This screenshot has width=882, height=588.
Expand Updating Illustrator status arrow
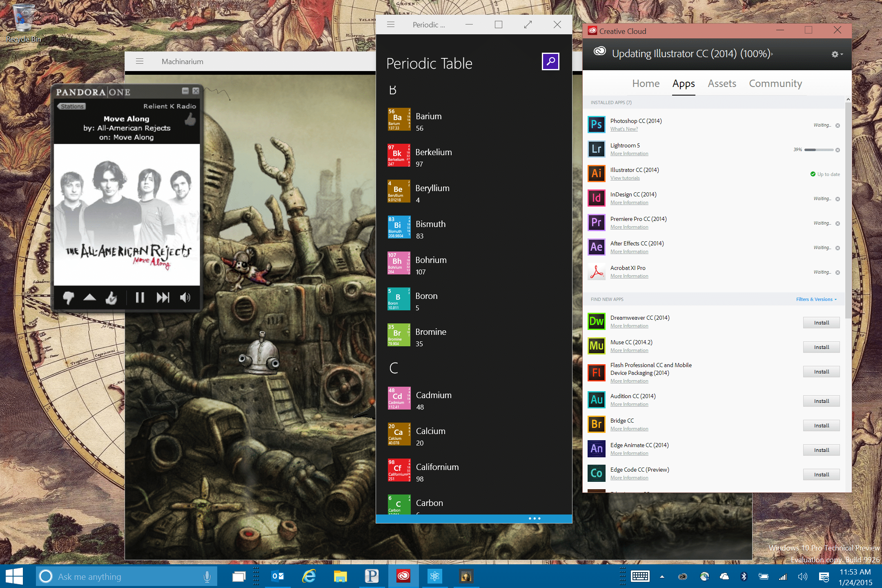click(772, 53)
